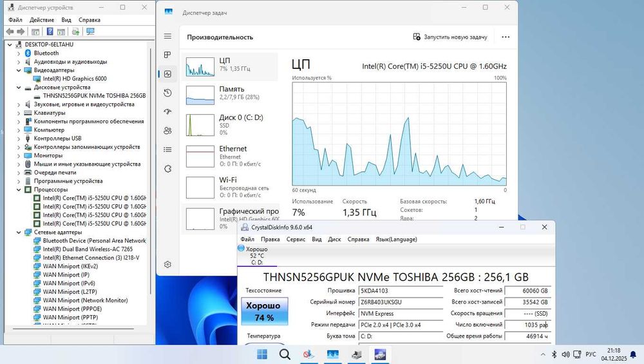
Task: Select Intel(R) HD Graphics 6000 device
Action: tap(74, 79)
